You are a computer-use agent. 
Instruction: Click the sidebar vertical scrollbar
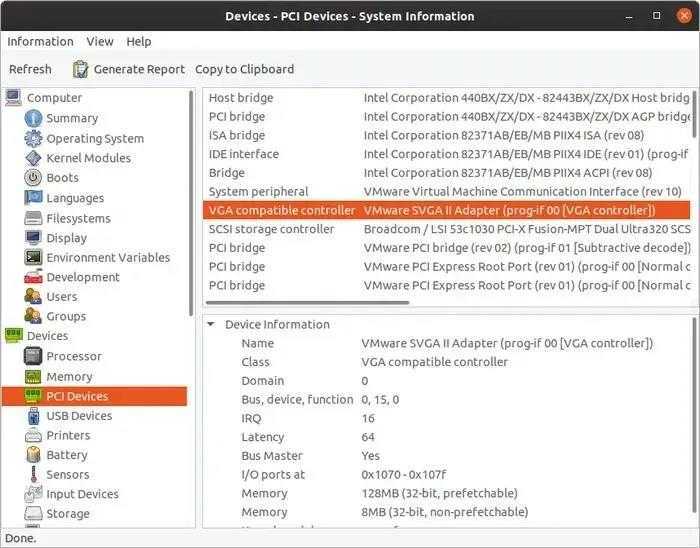pyautogui.click(x=191, y=203)
